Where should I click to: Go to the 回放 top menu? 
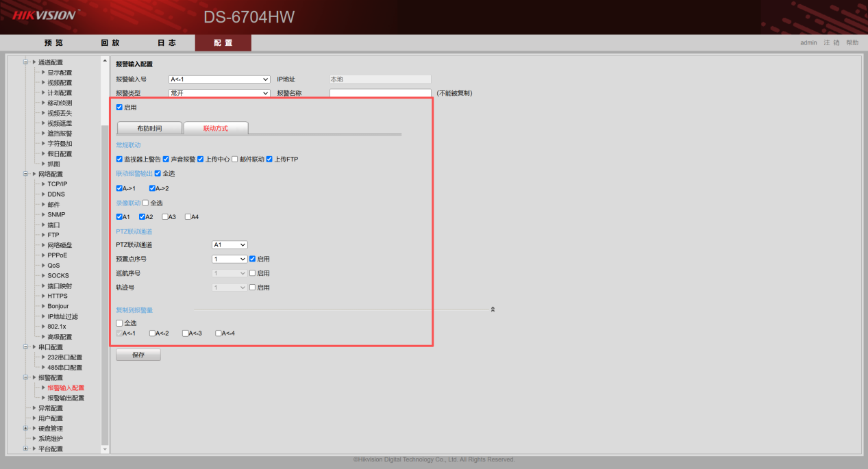pyautogui.click(x=110, y=42)
